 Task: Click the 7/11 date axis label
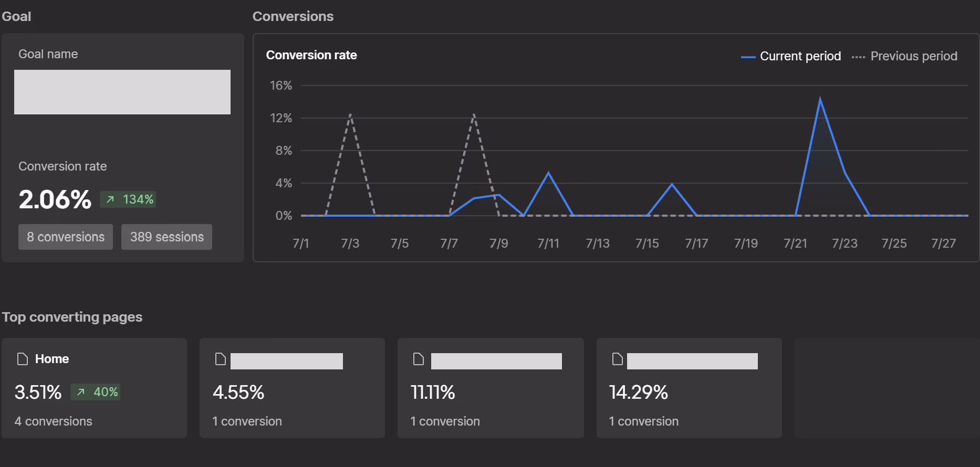coord(548,243)
